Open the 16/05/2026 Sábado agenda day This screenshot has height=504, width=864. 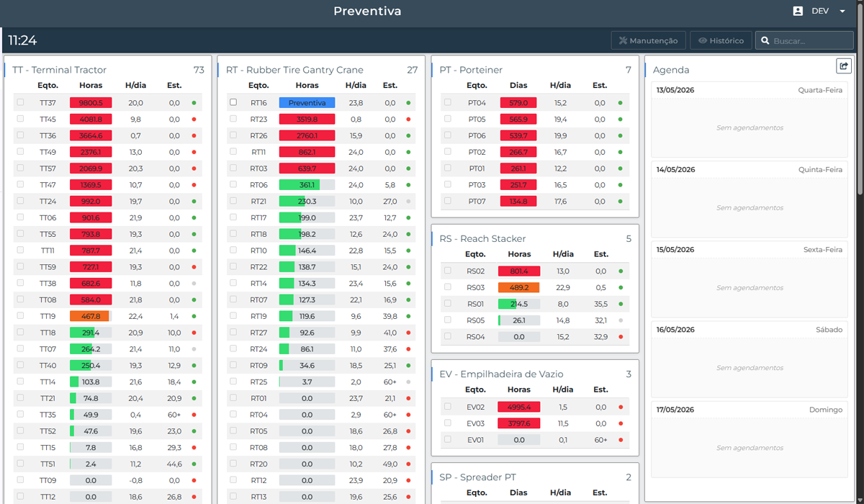[x=750, y=359]
